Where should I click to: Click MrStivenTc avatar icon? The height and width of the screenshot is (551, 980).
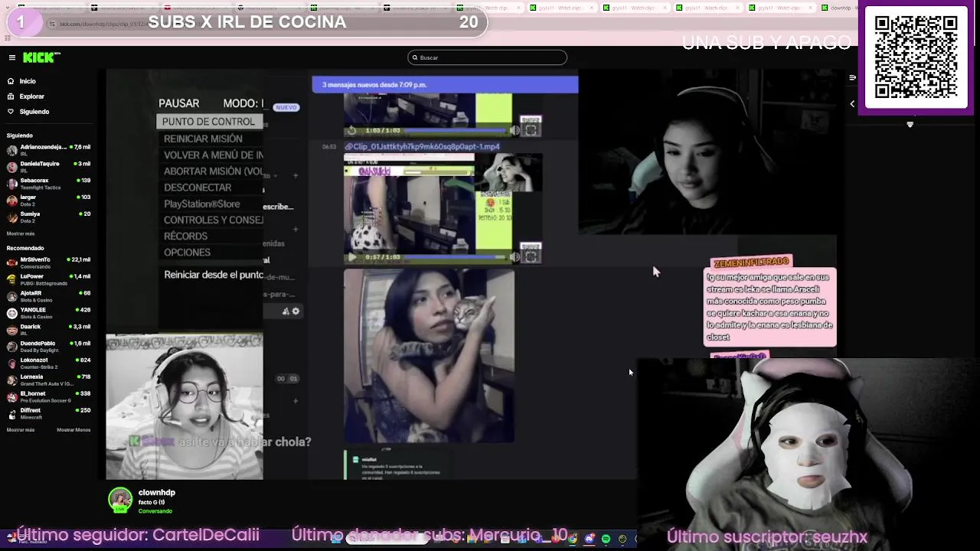click(x=11, y=262)
